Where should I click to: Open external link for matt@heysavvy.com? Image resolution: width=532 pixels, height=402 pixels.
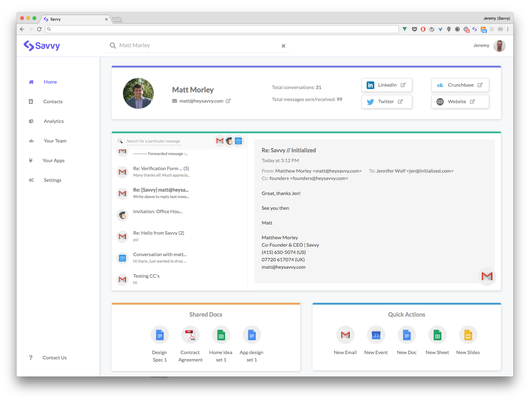[x=228, y=101]
